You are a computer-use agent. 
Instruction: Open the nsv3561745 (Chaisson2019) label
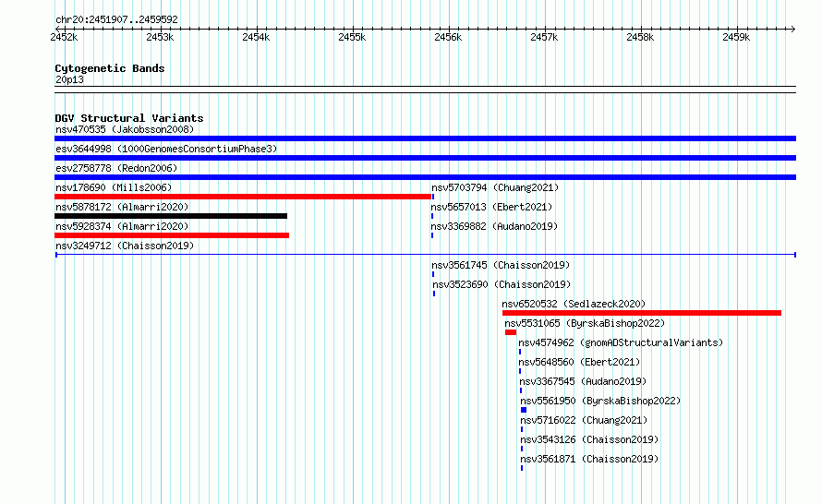click(501, 265)
